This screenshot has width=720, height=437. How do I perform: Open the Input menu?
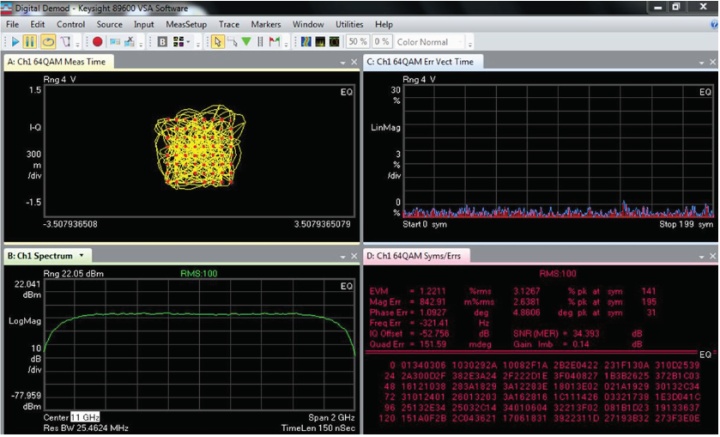click(144, 24)
